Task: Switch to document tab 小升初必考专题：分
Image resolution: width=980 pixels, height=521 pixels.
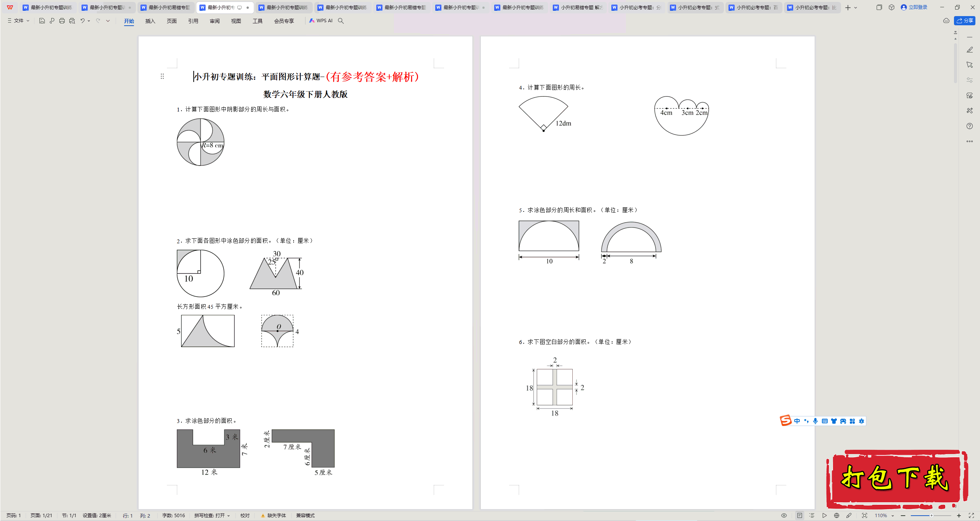Action: [x=636, y=7]
